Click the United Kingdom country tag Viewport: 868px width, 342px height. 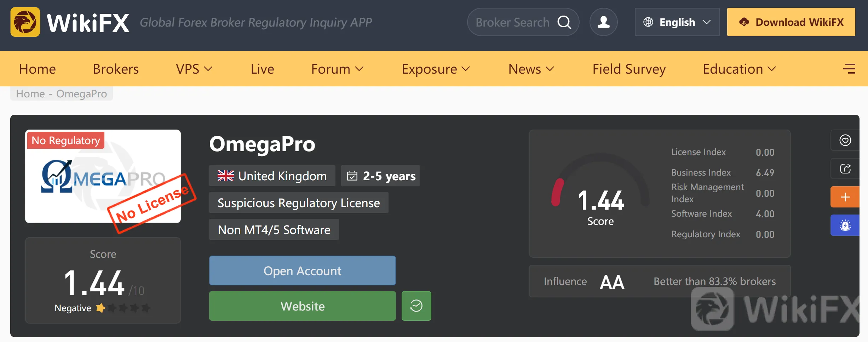(x=272, y=176)
